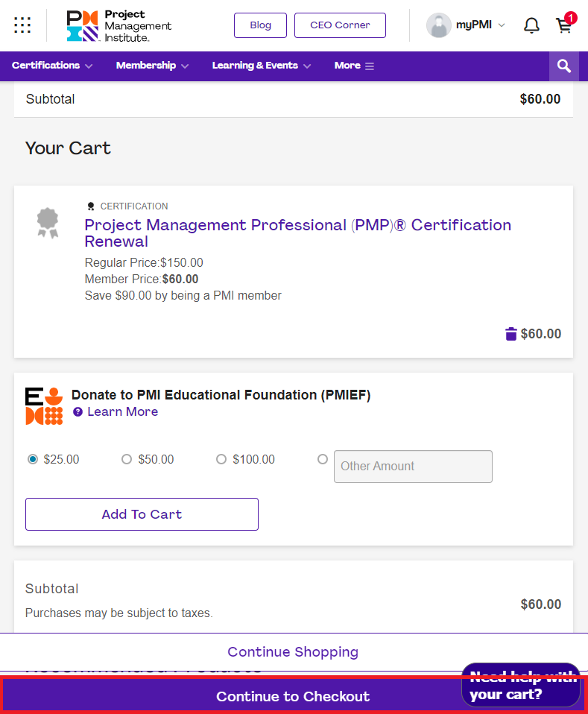Click the Project Management Institute logo
Viewport: 588px width, 714px height.
[x=118, y=25]
